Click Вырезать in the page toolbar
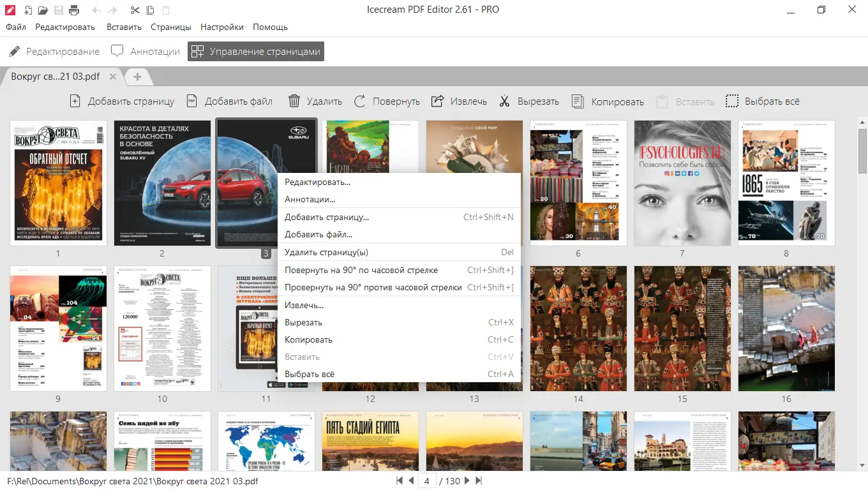 (529, 101)
